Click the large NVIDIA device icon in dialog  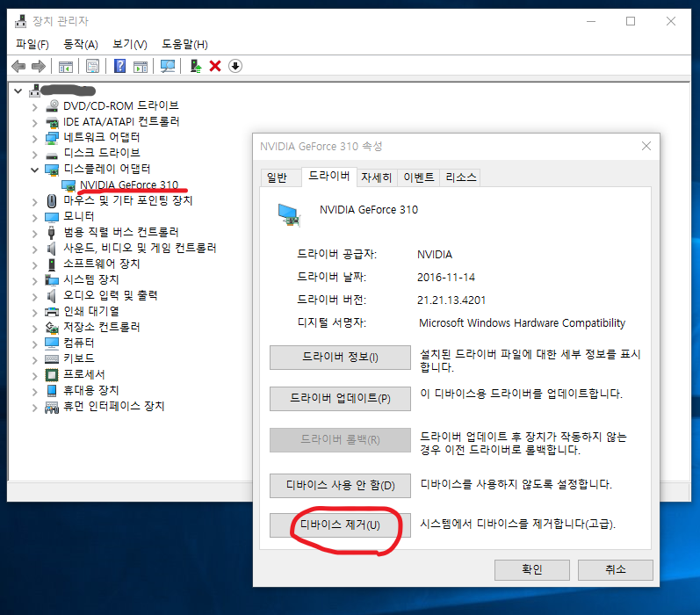tap(289, 215)
